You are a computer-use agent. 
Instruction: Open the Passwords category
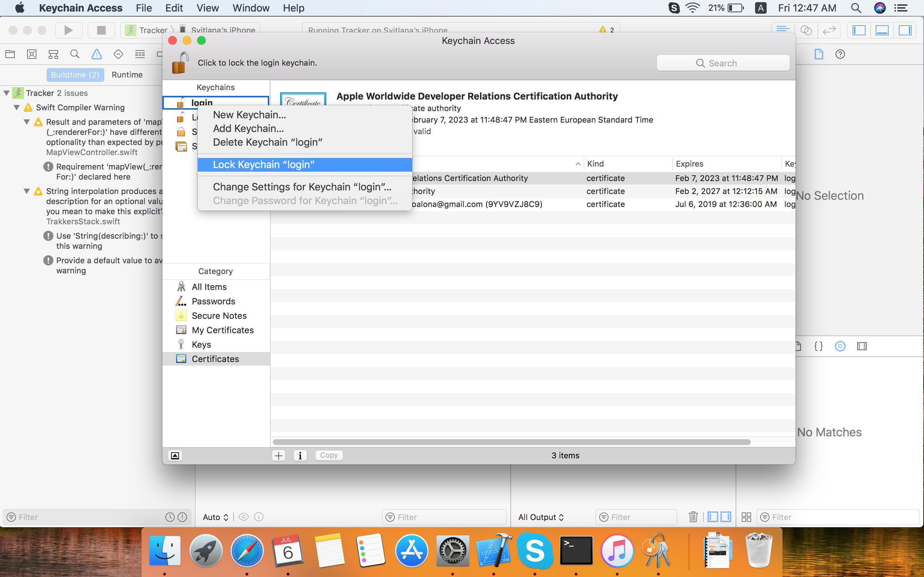(213, 301)
